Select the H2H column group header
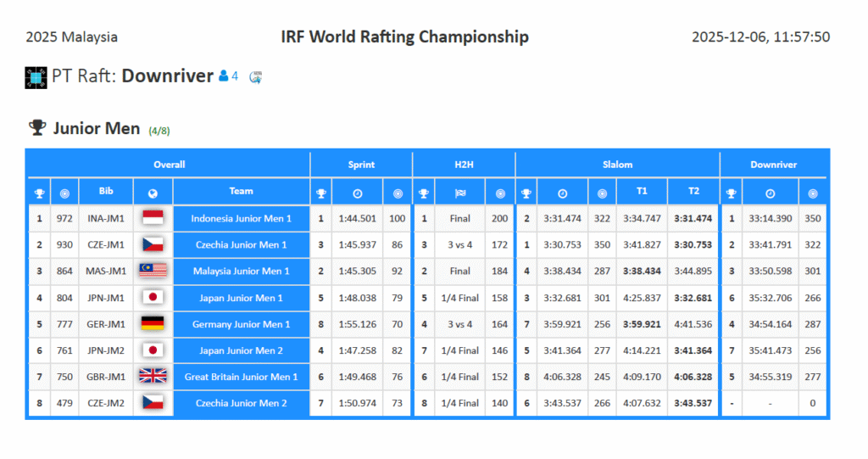868x459 pixels. tap(463, 165)
